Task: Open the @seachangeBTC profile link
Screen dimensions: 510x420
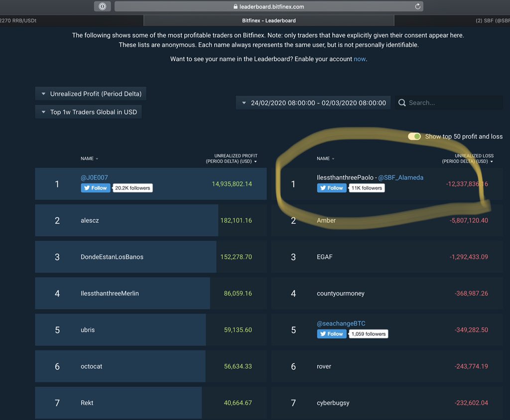Action: [x=341, y=323]
